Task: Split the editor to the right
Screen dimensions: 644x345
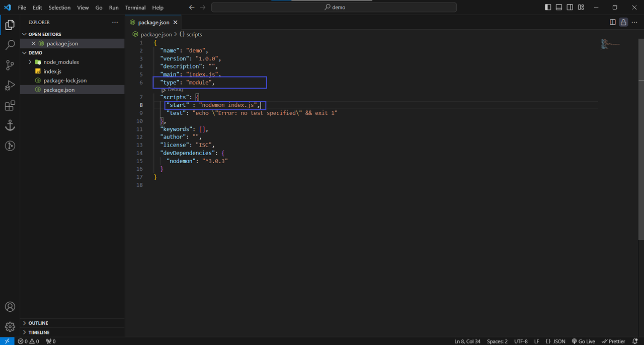Action: (613, 22)
